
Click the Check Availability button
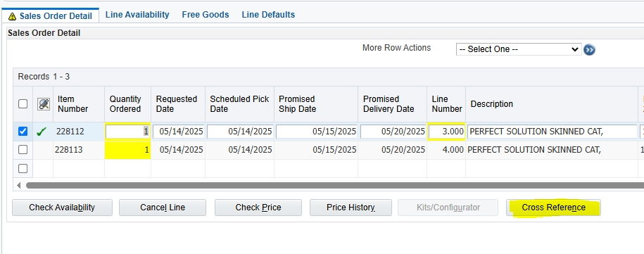(62, 208)
